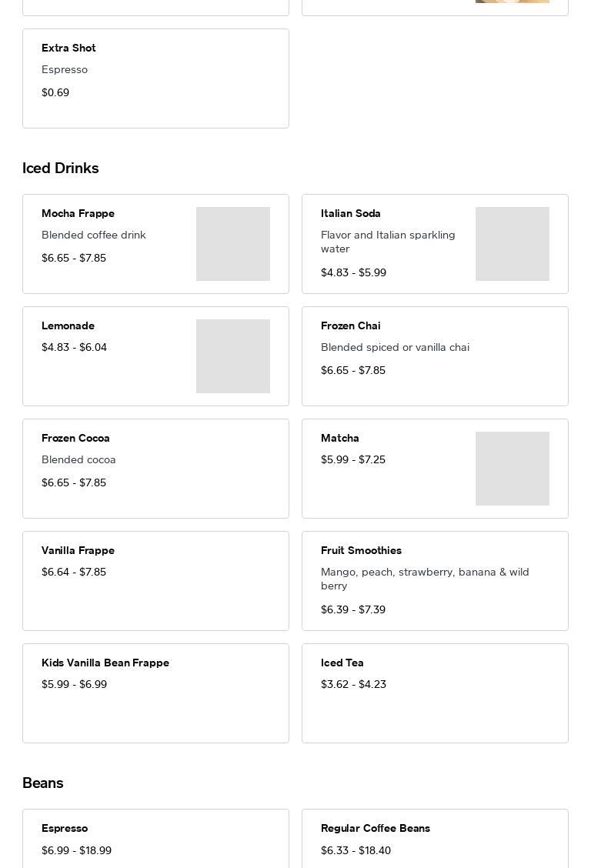Open the Matcha placeholder image
This screenshot has height=868, width=591.
point(513,469)
